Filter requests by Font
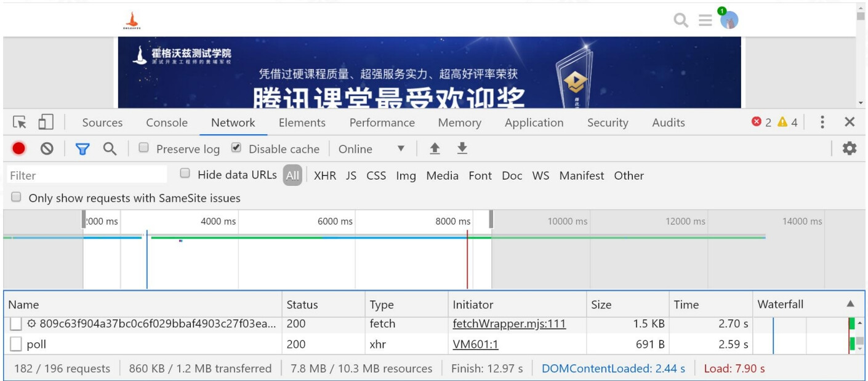Image resolution: width=868 pixels, height=381 pixels. (x=480, y=175)
